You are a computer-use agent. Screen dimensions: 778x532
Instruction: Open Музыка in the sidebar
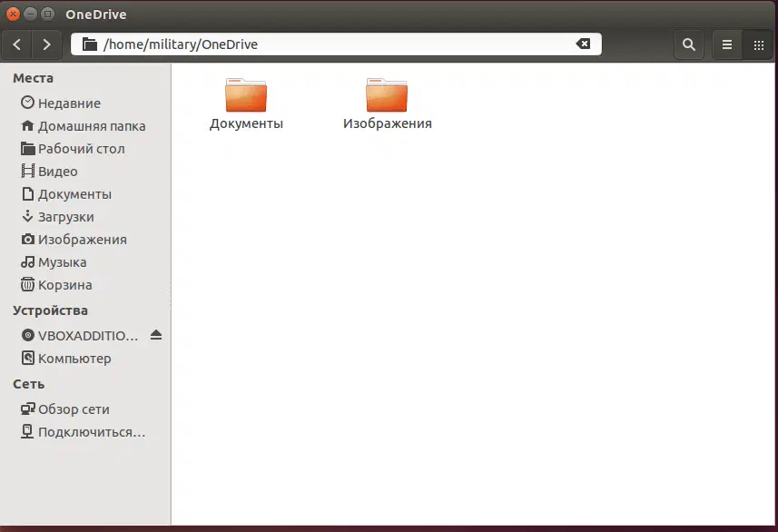coord(85,262)
